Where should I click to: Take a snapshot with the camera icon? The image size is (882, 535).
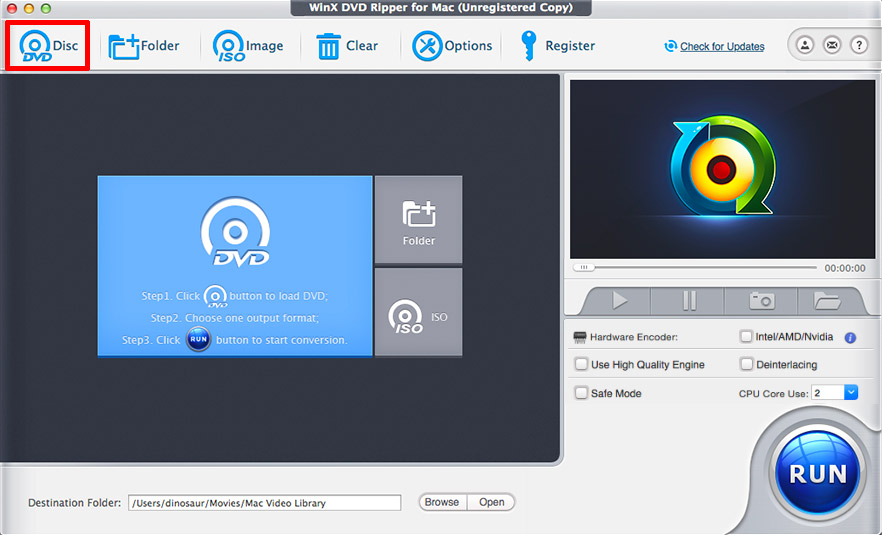click(x=762, y=300)
